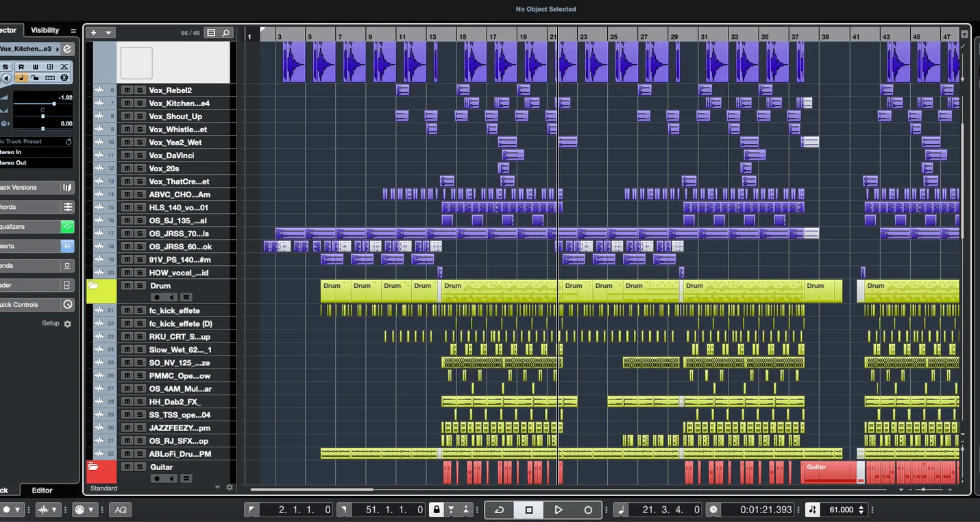
Task: Click monitor speaker icon on Drum folder
Action: pos(171,297)
